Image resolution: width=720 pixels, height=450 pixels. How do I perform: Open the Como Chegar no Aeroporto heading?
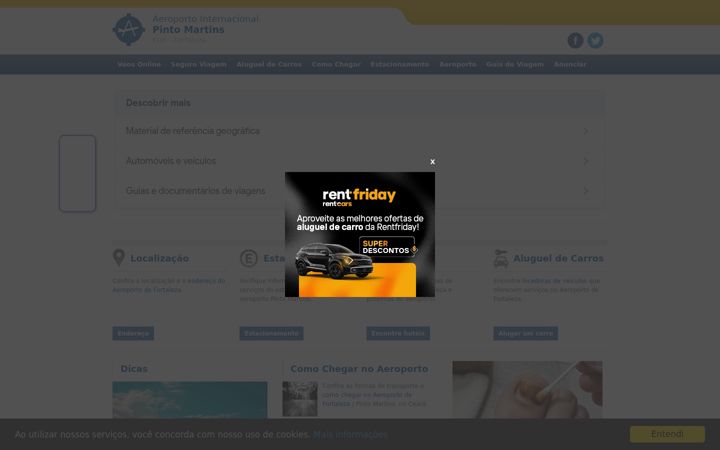pos(359,369)
